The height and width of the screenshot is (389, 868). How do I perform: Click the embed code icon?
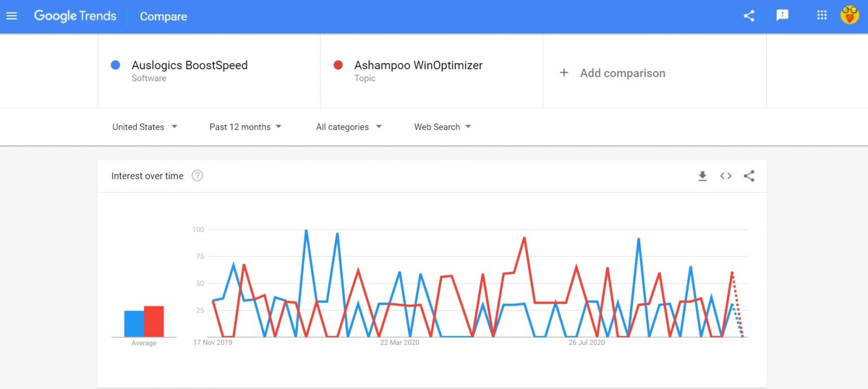coord(726,176)
